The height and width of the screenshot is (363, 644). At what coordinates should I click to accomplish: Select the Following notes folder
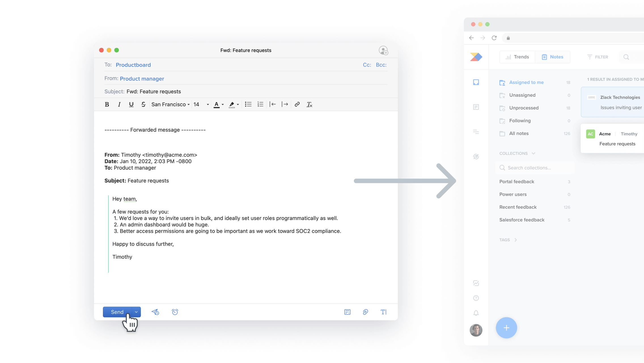(x=535, y=121)
